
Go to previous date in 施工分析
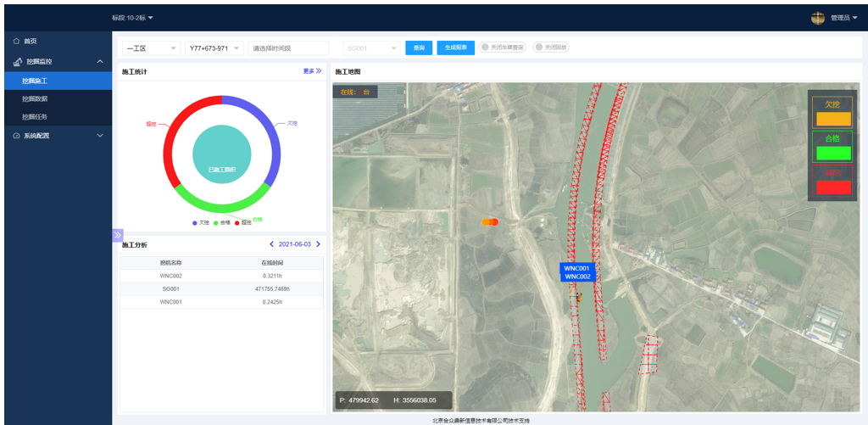pyautogui.click(x=271, y=244)
